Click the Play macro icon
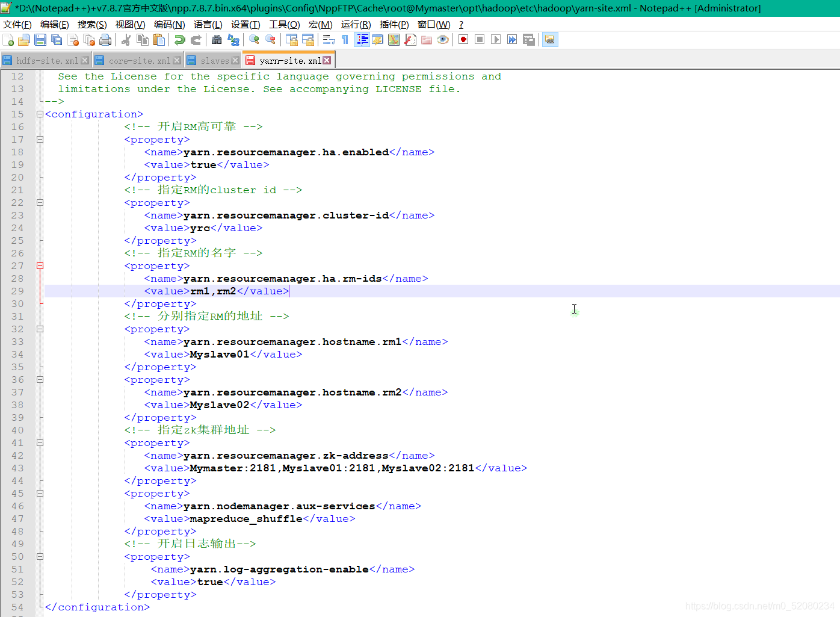The width and height of the screenshot is (840, 617). [x=496, y=40]
